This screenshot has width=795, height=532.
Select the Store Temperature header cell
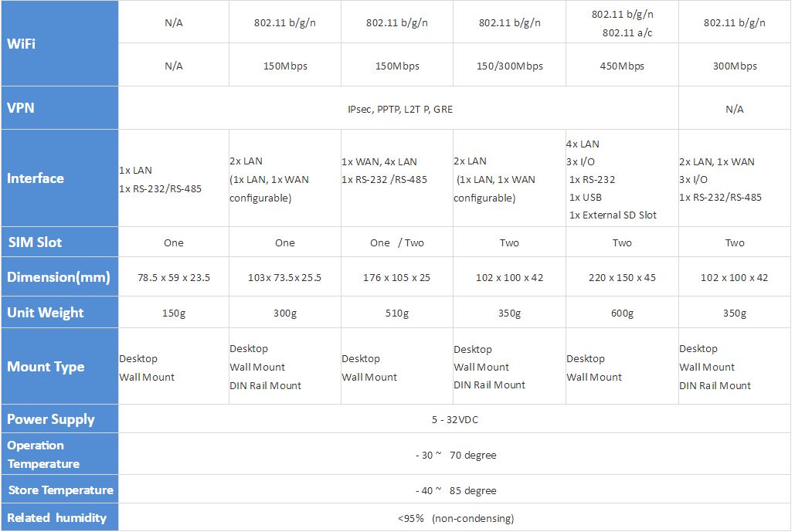click(59, 490)
